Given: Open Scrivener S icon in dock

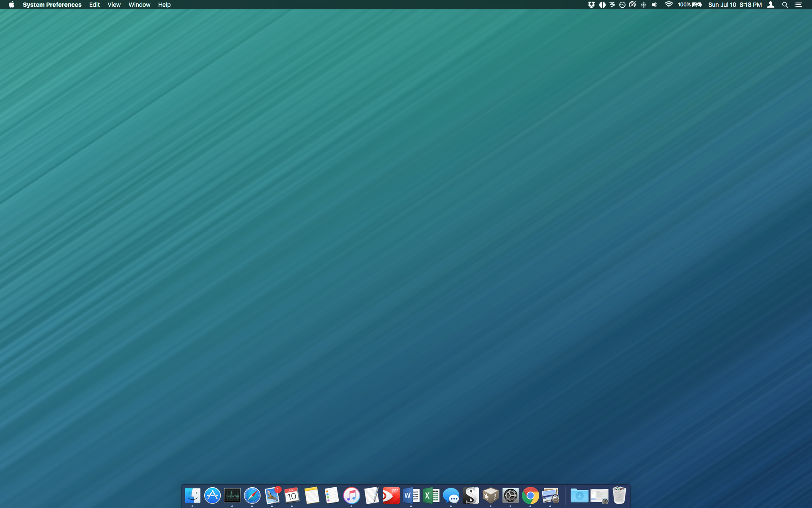Looking at the screenshot, I should coord(471,495).
